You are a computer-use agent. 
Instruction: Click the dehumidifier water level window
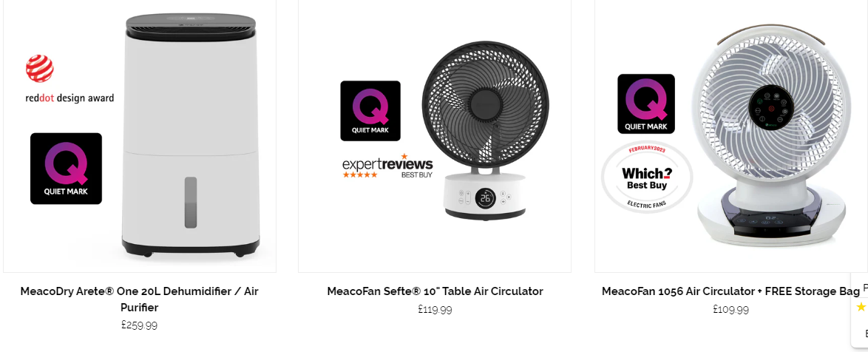pyautogui.click(x=191, y=202)
